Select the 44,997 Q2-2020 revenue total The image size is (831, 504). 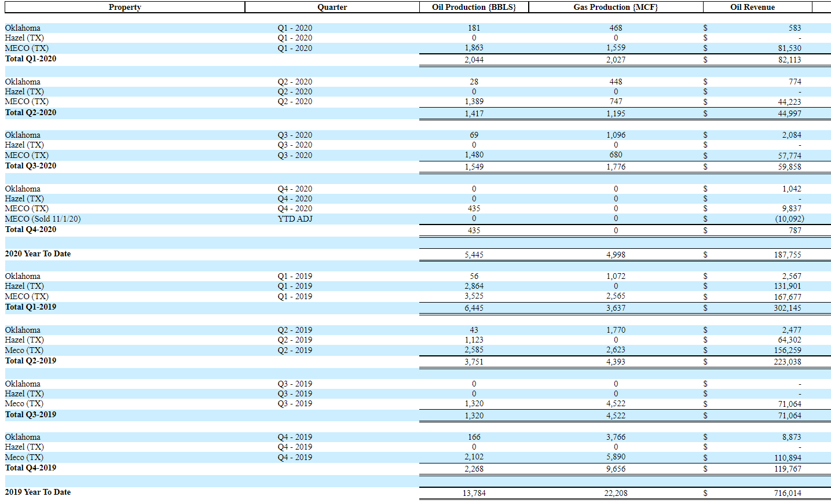(789, 113)
